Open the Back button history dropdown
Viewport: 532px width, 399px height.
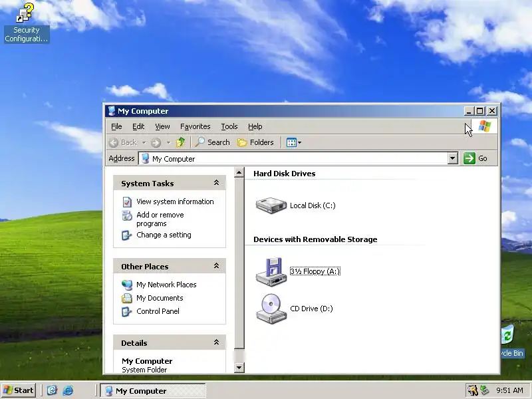[144, 142]
